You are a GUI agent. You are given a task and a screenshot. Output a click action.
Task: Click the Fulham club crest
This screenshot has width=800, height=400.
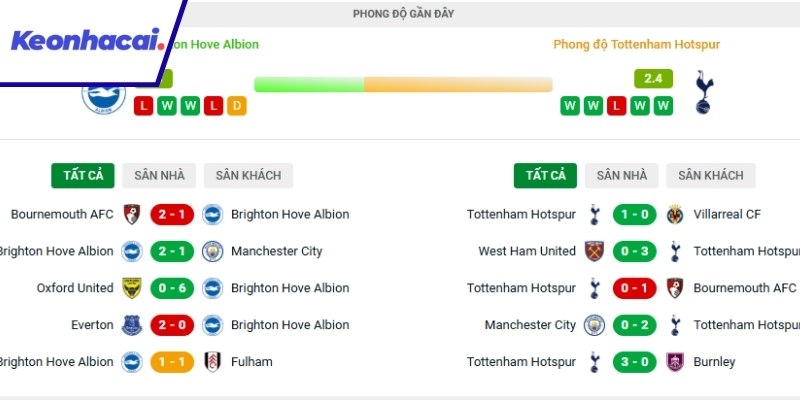pyautogui.click(x=212, y=362)
